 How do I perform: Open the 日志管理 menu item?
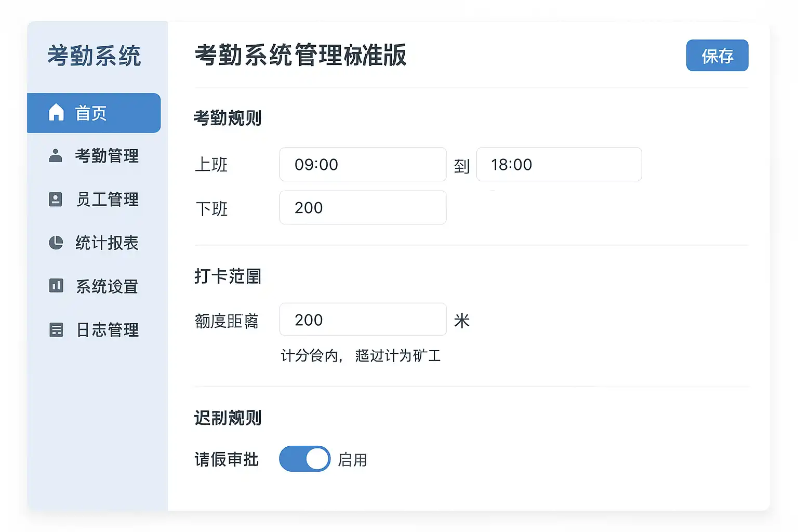[x=107, y=330]
